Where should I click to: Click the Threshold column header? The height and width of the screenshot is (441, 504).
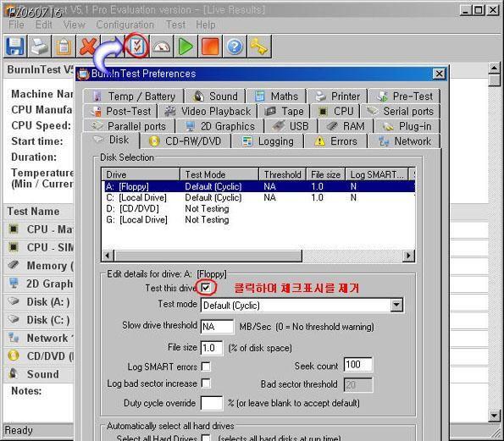click(x=283, y=174)
